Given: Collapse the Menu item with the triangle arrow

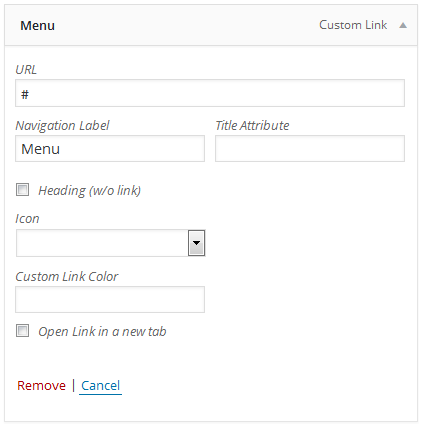Looking at the screenshot, I should pos(403,25).
